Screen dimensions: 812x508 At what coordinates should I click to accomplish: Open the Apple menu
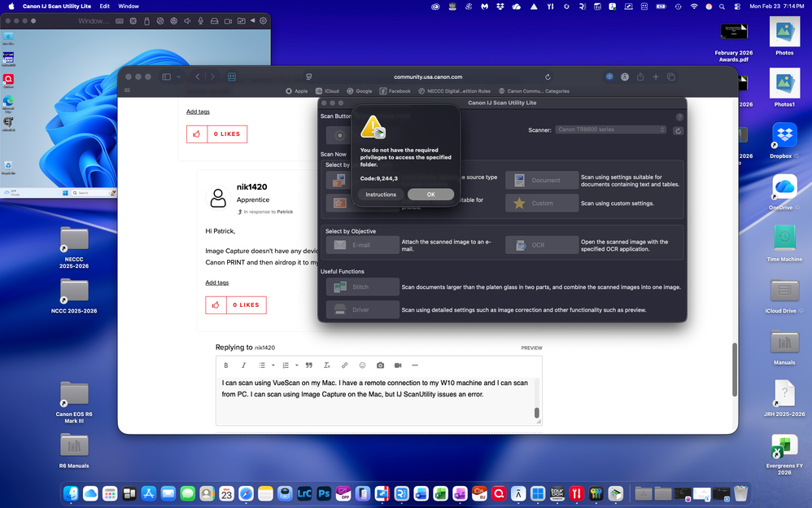pyautogui.click(x=11, y=7)
